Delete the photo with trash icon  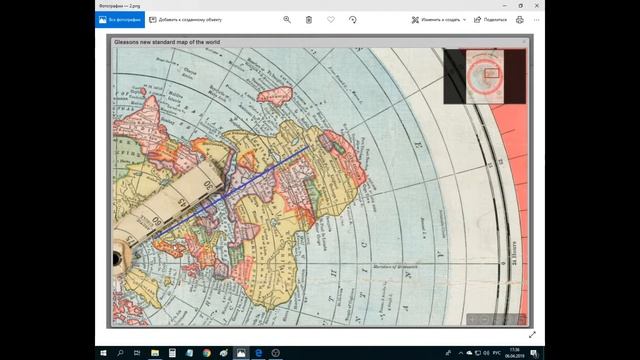tap(309, 20)
